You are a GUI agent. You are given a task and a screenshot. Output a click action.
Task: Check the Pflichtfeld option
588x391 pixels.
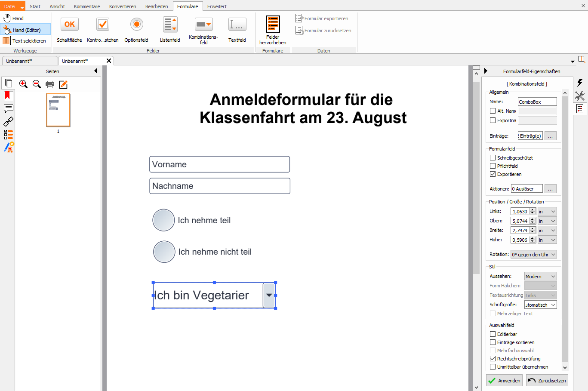(x=493, y=166)
